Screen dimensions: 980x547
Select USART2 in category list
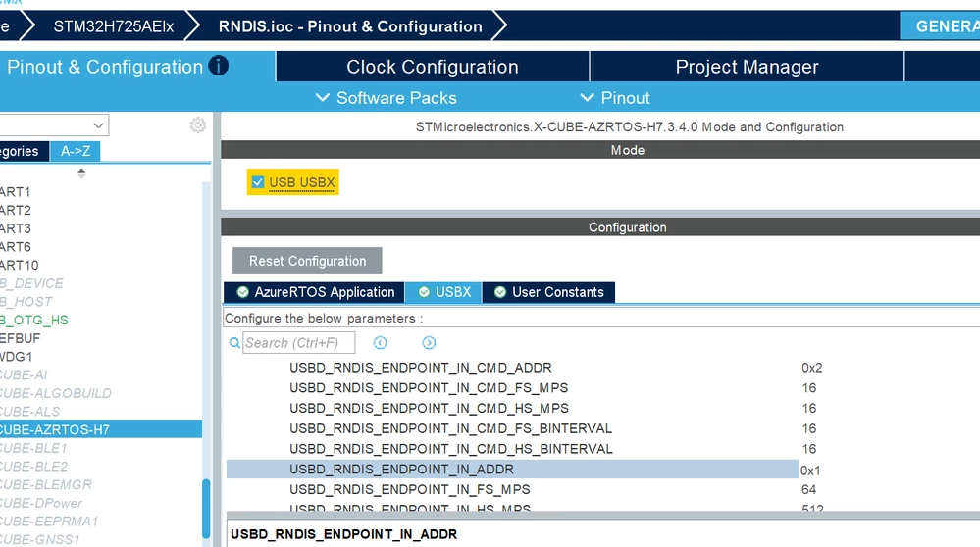pyautogui.click(x=16, y=210)
